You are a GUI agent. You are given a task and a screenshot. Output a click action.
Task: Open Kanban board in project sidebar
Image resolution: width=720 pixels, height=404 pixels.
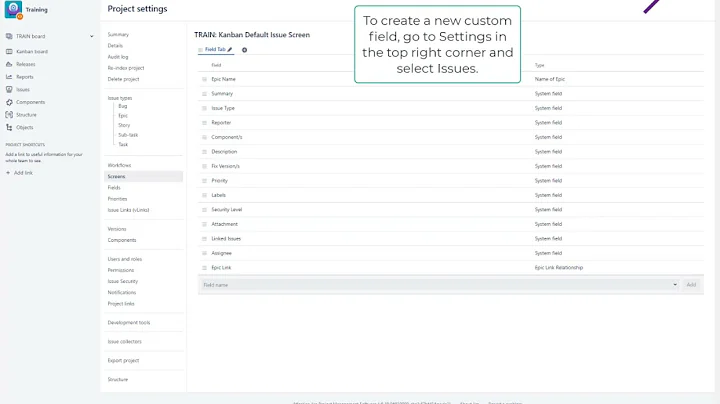coord(32,51)
